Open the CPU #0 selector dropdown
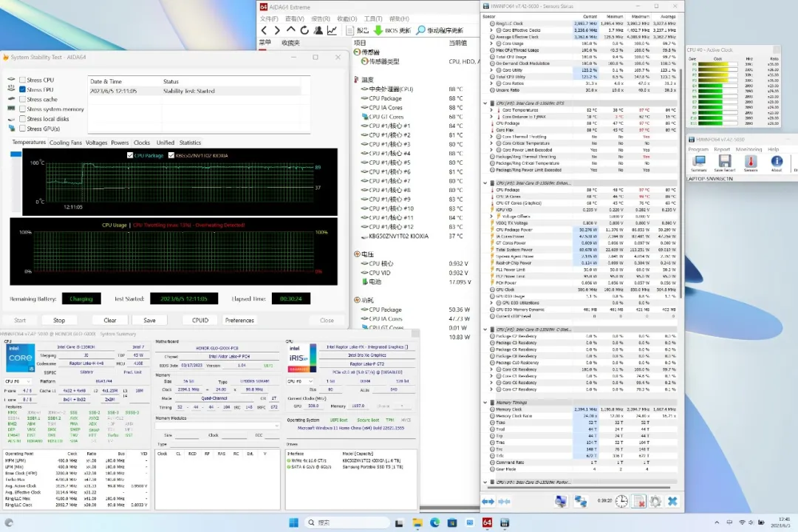Viewport: 798px width, 532px height. (19, 381)
